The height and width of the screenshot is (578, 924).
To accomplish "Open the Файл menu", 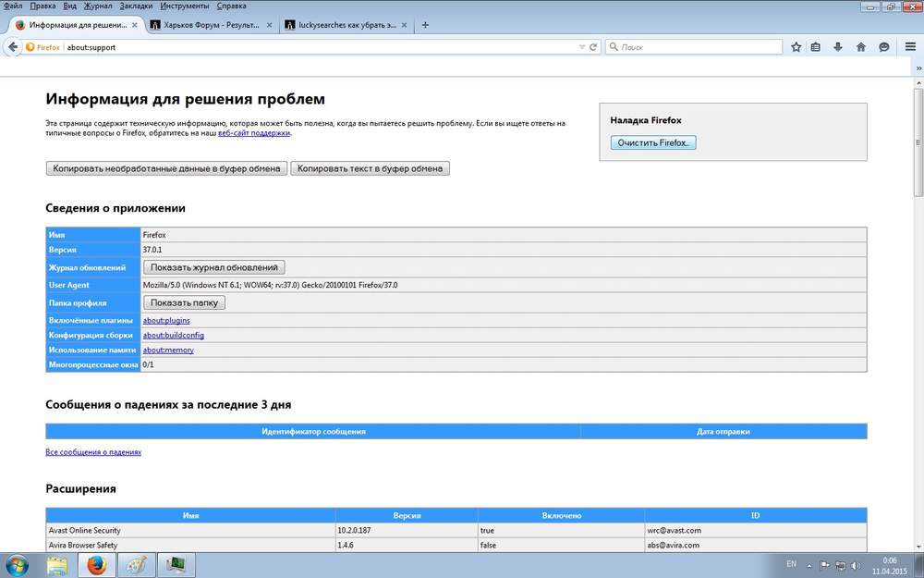I will 13,6.
